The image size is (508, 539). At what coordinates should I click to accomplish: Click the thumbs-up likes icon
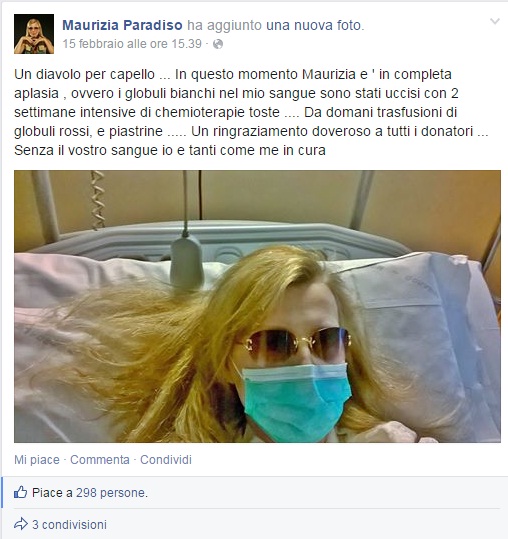pyautogui.click(x=21, y=492)
